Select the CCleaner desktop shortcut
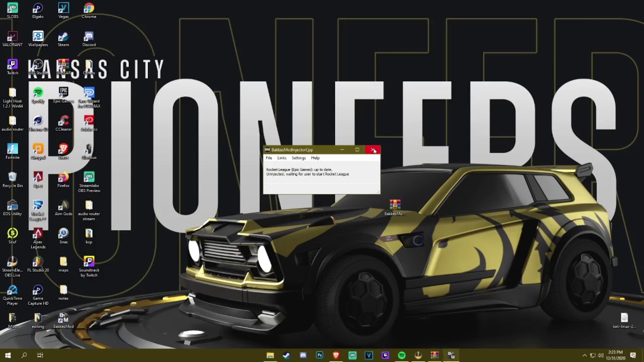The height and width of the screenshot is (362, 644). tap(63, 123)
